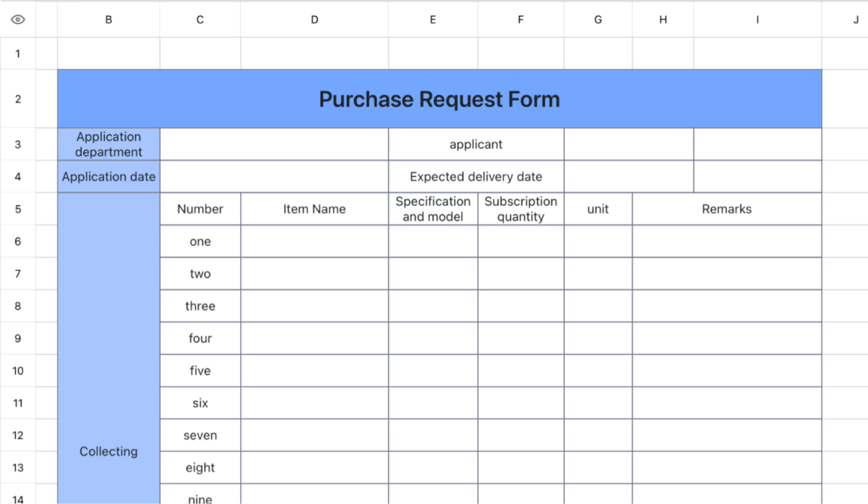
Task: Select row 6 header
Action: point(18,241)
